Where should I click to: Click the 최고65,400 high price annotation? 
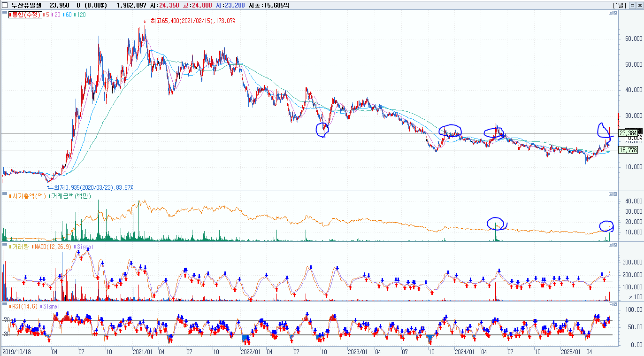tap(192, 21)
